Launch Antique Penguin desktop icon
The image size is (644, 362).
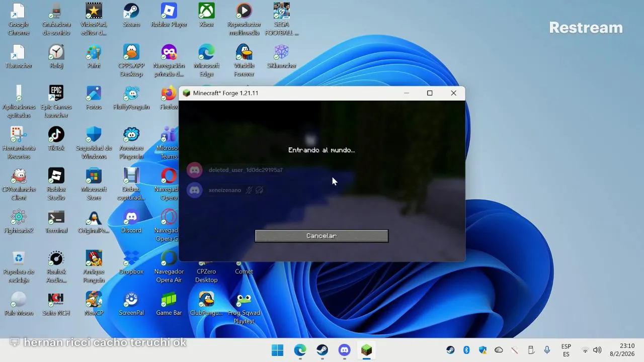94,266
